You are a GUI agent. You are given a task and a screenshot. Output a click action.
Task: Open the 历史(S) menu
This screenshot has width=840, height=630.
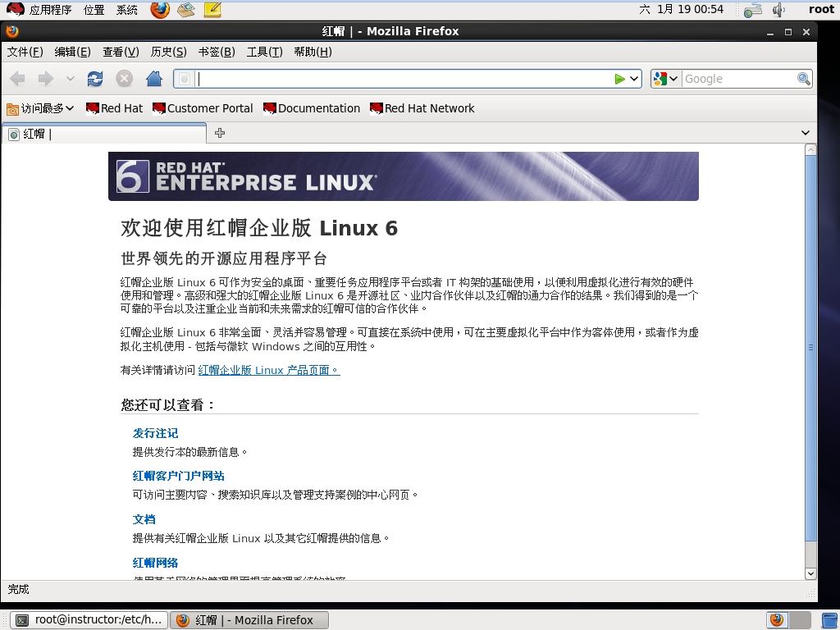click(x=169, y=52)
